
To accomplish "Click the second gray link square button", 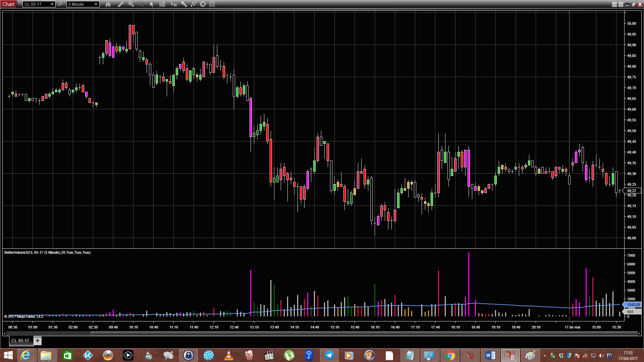I will (x=621, y=4).
